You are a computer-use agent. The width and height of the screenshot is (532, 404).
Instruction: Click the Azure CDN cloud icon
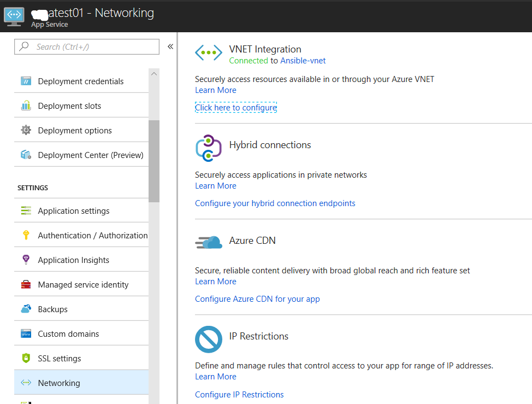coord(208,241)
